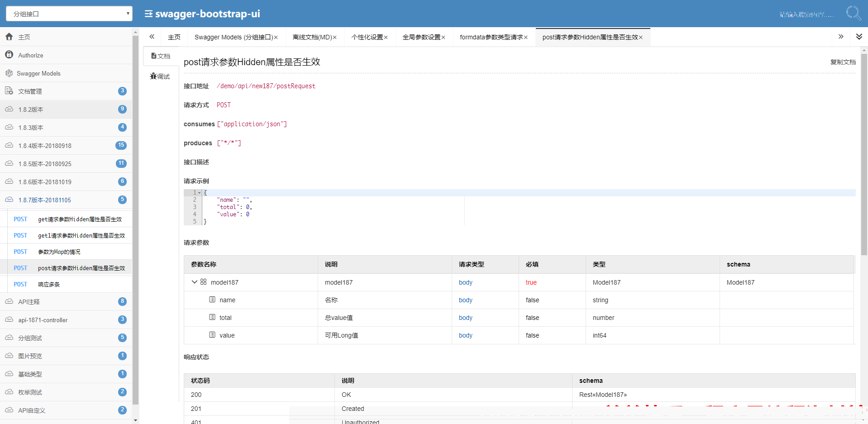This screenshot has height=424, width=868.
Task: Select the 文档 side tab
Action: point(161,56)
